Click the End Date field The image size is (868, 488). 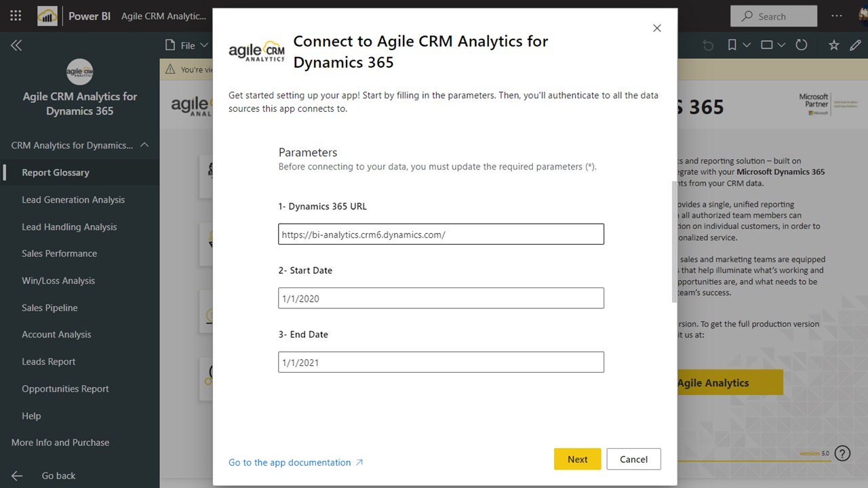tap(441, 362)
